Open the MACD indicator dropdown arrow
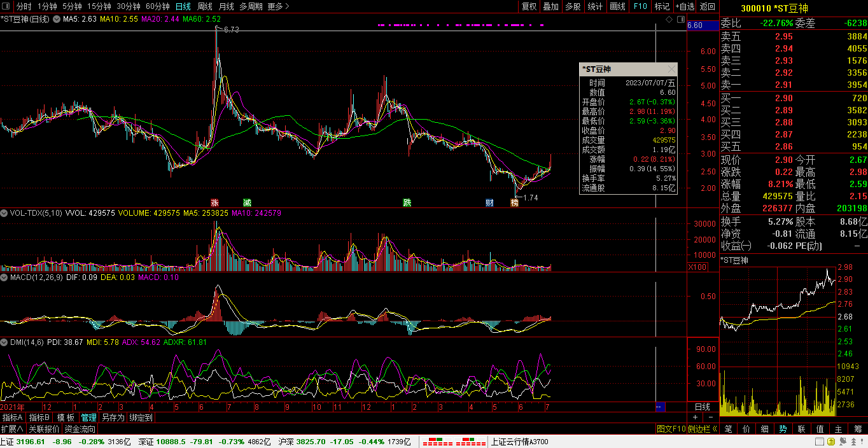 [x=4, y=277]
